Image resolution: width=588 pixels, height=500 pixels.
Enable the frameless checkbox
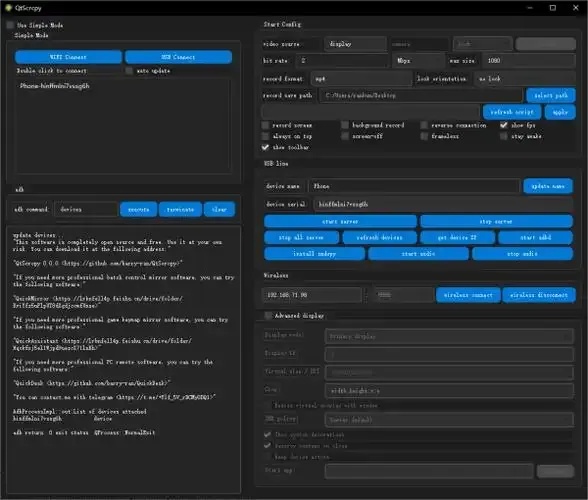[424, 136]
